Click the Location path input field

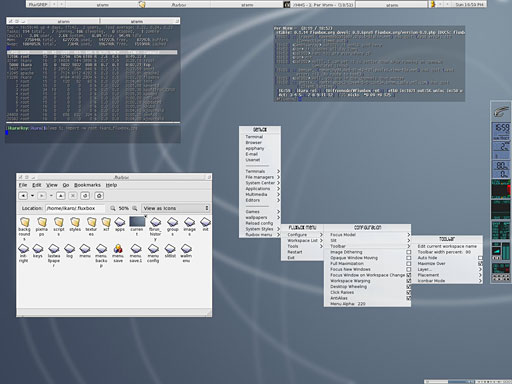click(x=75, y=208)
